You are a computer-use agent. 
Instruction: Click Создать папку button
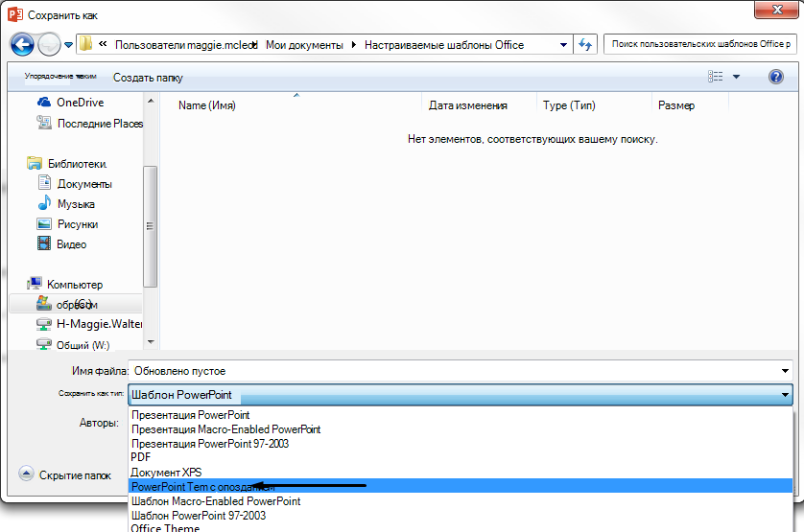click(x=148, y=78)
